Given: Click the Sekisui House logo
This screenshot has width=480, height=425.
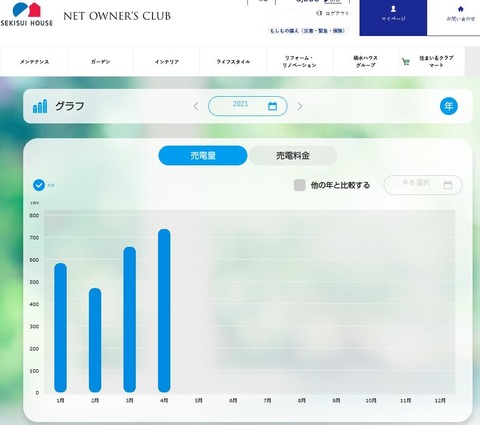Looking at the screenshot, I should pyautogui.click(x=26, y=14).
